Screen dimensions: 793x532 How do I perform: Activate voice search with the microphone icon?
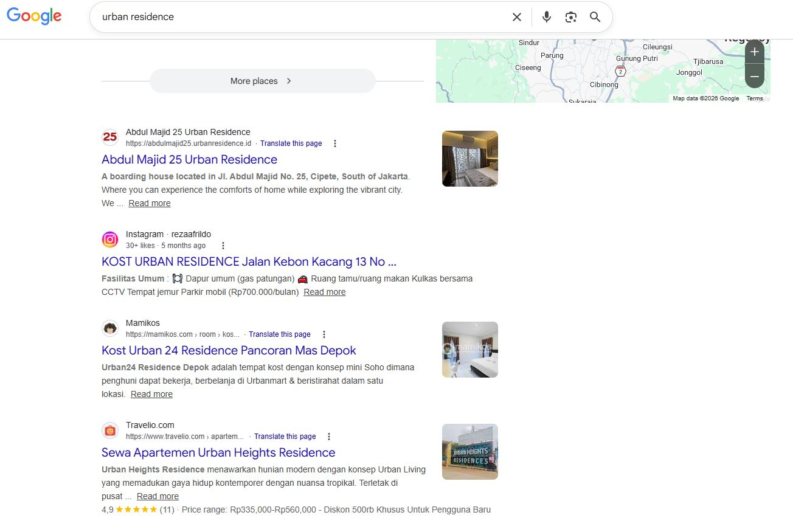click(546, 17)
